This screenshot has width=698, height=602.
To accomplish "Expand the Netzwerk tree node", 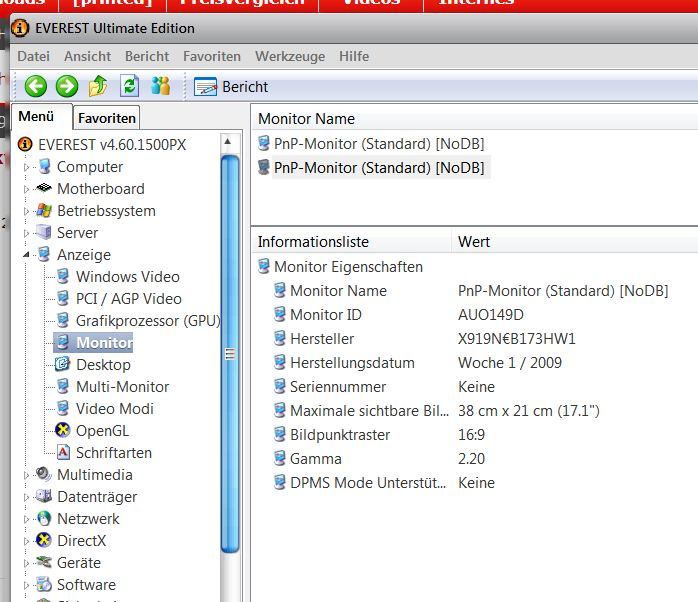I will tap(26, 519).
